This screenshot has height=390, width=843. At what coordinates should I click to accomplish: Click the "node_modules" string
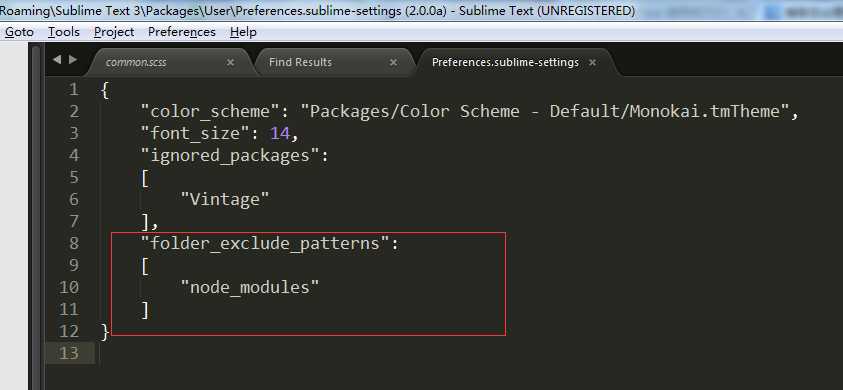click(x=250, y=287)
